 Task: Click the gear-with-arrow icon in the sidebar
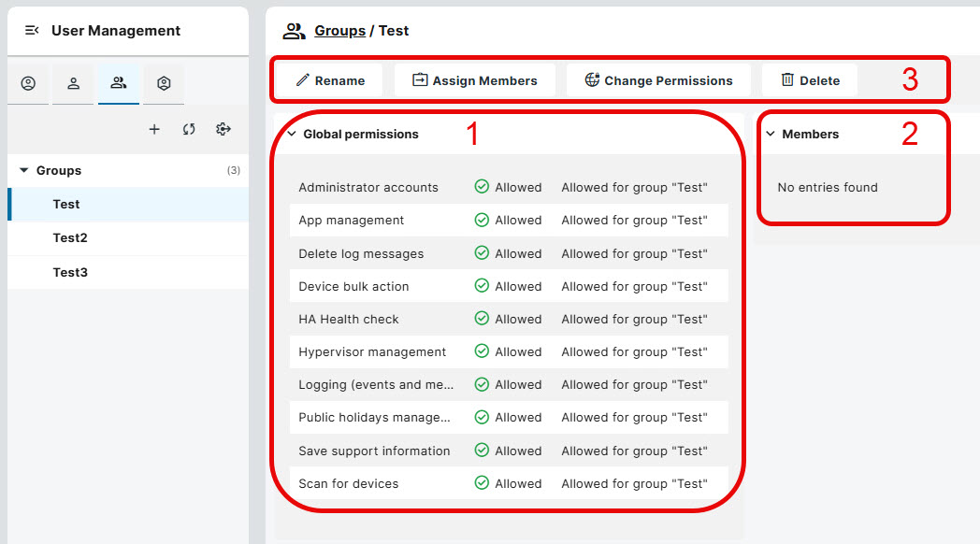click(223, 129)
